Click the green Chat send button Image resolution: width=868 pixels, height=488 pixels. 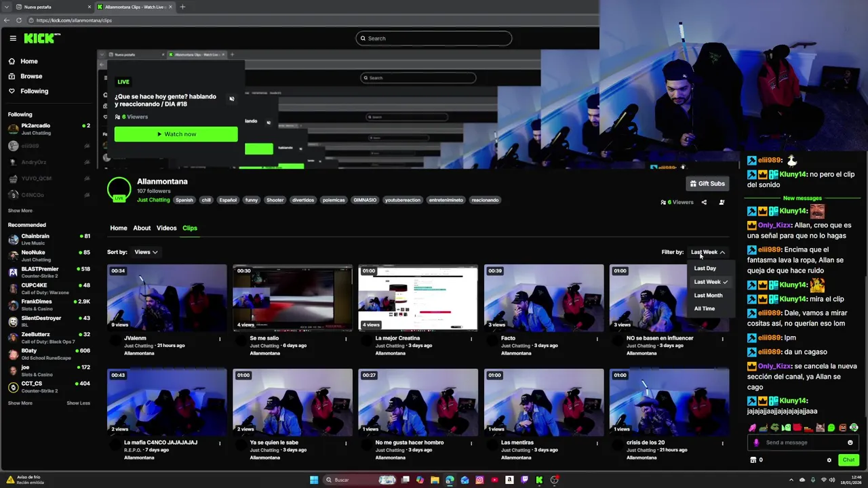tap(848, 460)
